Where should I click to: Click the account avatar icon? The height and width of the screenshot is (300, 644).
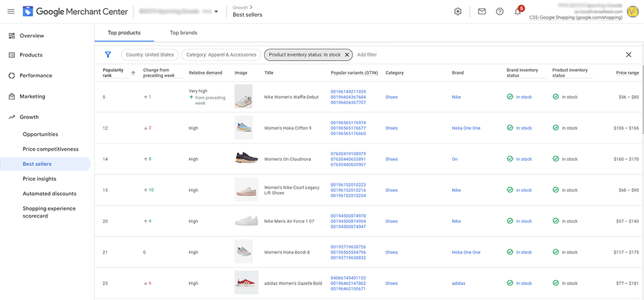coord(632,12)
